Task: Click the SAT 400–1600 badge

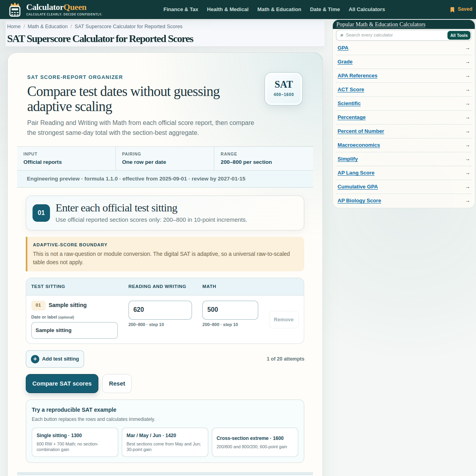Action: click(x=284, y=89)
